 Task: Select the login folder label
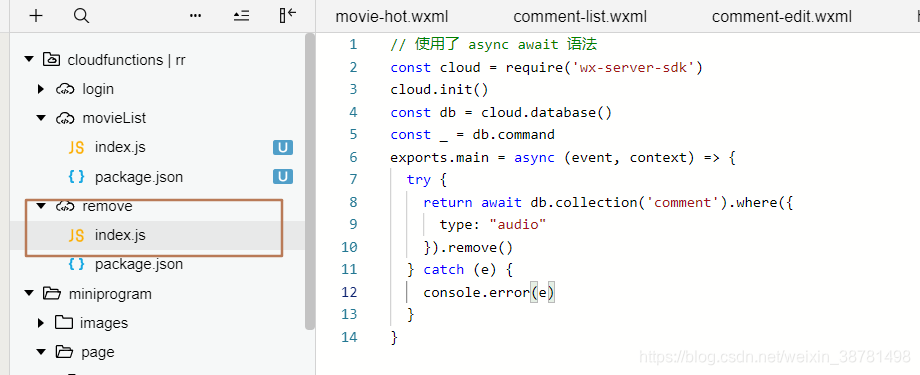(x=98, y=89)
